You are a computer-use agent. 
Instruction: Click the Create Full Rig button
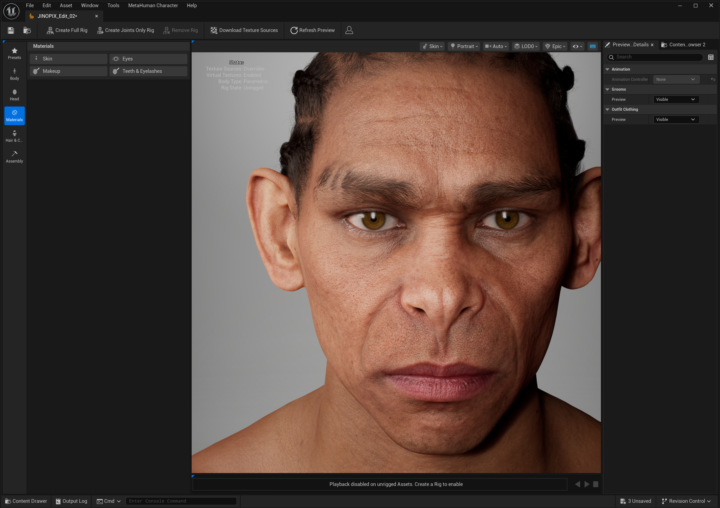(67, 30)
